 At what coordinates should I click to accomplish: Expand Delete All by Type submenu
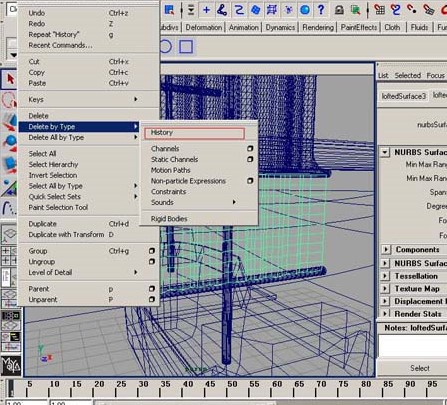coord(136,137)
